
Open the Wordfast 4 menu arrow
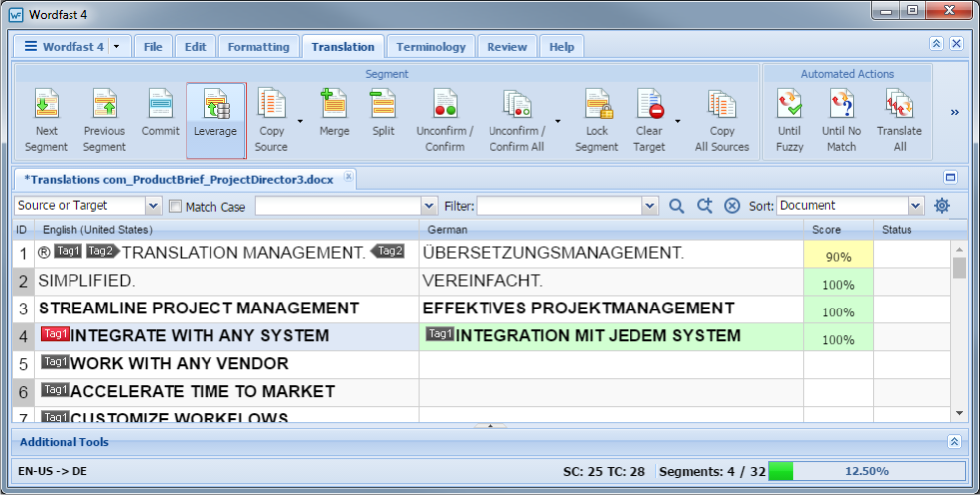tap(117, 47)
